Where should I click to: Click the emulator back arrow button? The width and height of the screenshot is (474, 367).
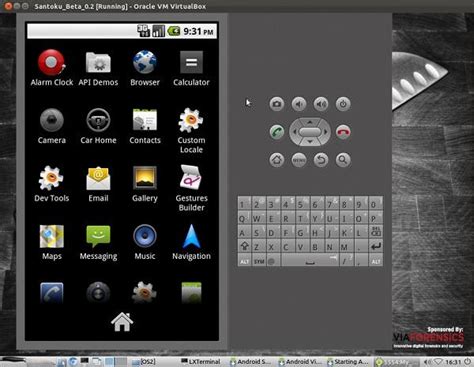tap(321, 160)
